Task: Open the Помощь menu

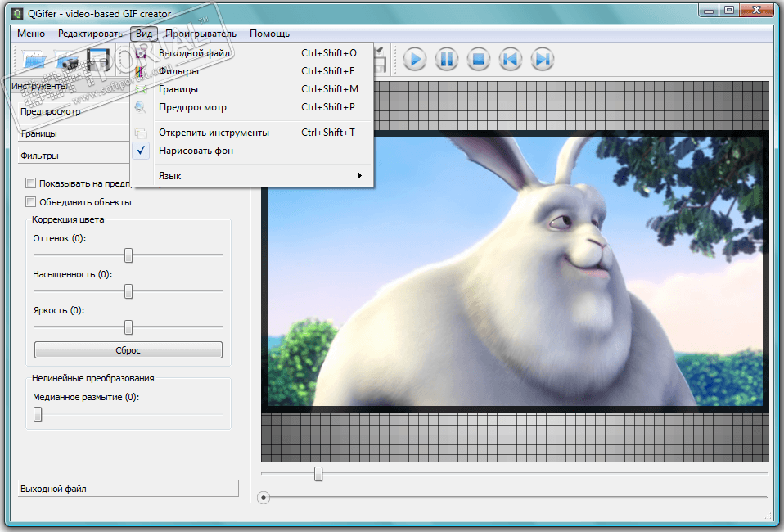Action: tap(269, 34)
